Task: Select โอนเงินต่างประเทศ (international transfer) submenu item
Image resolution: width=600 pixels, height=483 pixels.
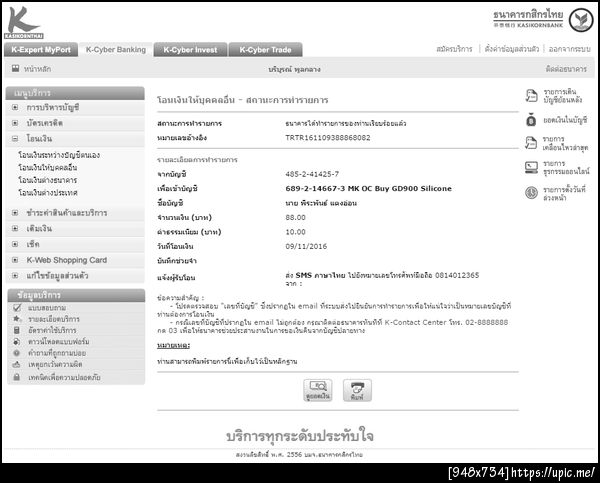Action: click(x=48, y=193)
